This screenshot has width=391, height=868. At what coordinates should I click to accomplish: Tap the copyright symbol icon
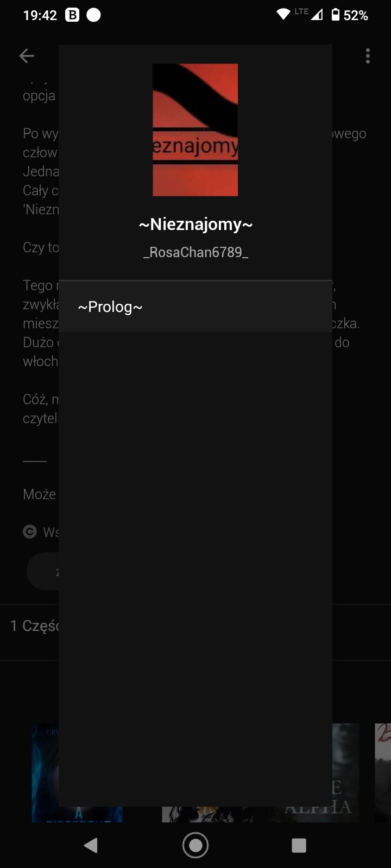pyautogui.click(x=30, y=532)
